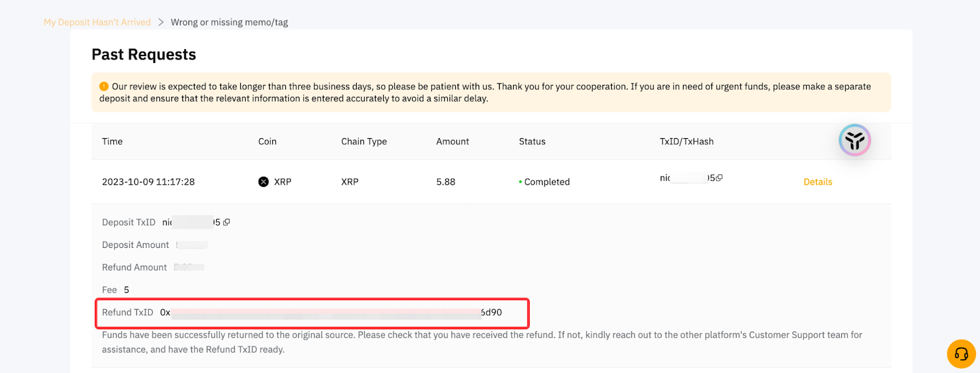Click the colorful floating assistant icon
980x373 pixels.
coord(854,141)
